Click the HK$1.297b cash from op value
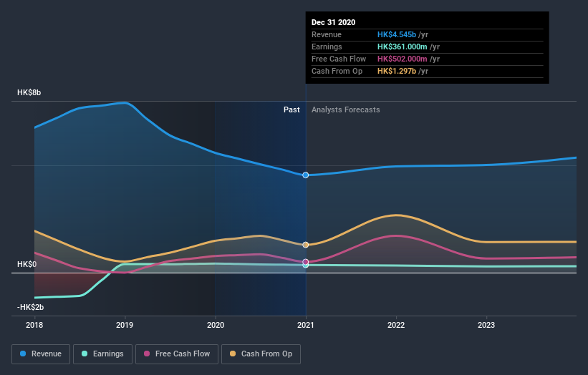Viewport: 588px width, 375px height. point(397,71)
